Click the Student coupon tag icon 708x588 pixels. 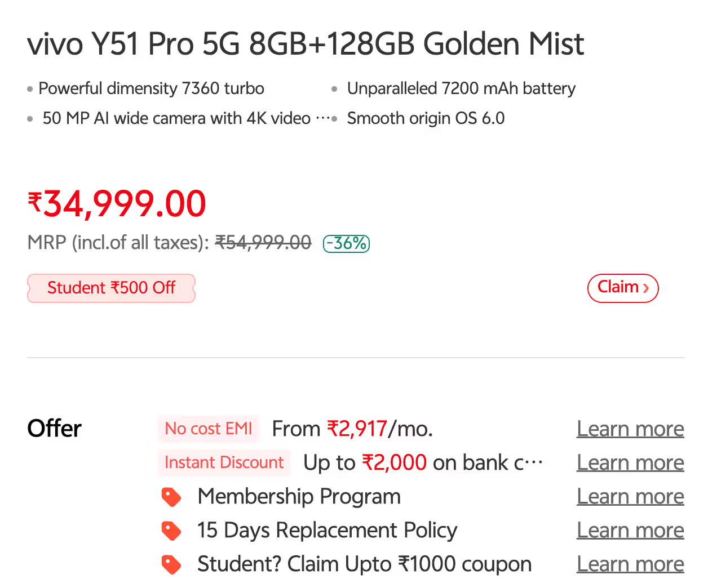point(171,564)
